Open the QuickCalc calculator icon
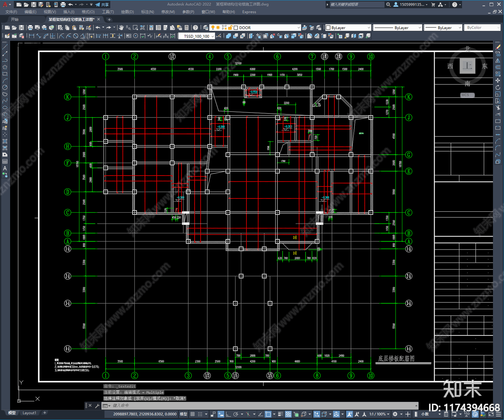The width and height of the screenshot is (504, 420). pyautogui.click(x=186, y=28)
